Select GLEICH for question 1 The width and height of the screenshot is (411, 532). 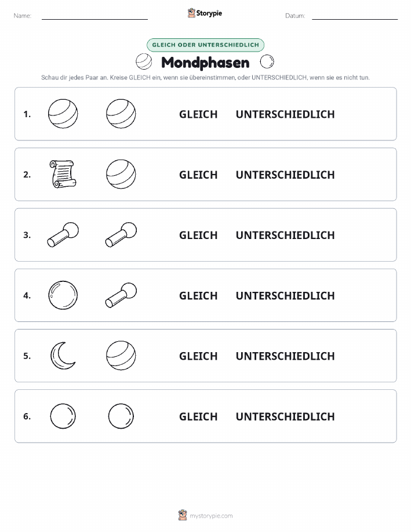click(x=198, y=114)
